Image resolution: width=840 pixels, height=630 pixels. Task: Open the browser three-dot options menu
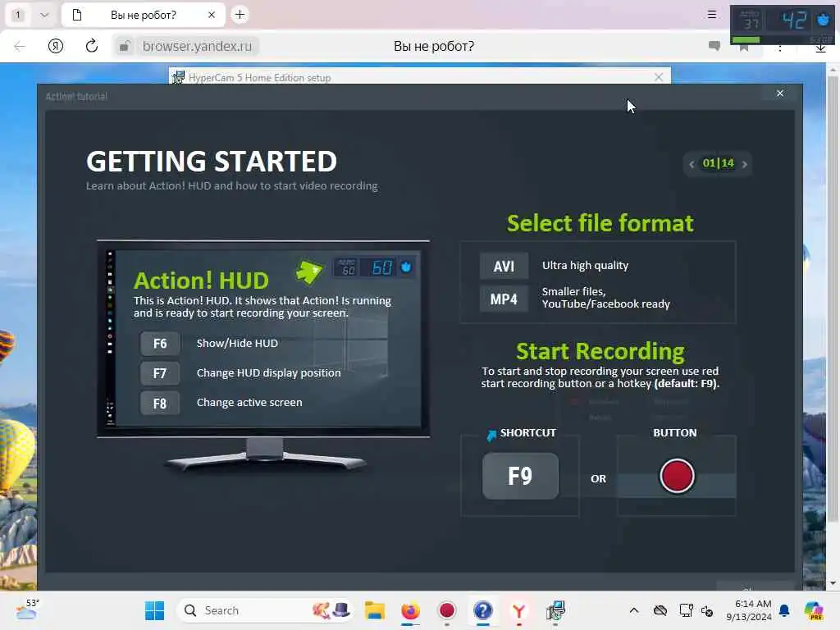point(780,48)
